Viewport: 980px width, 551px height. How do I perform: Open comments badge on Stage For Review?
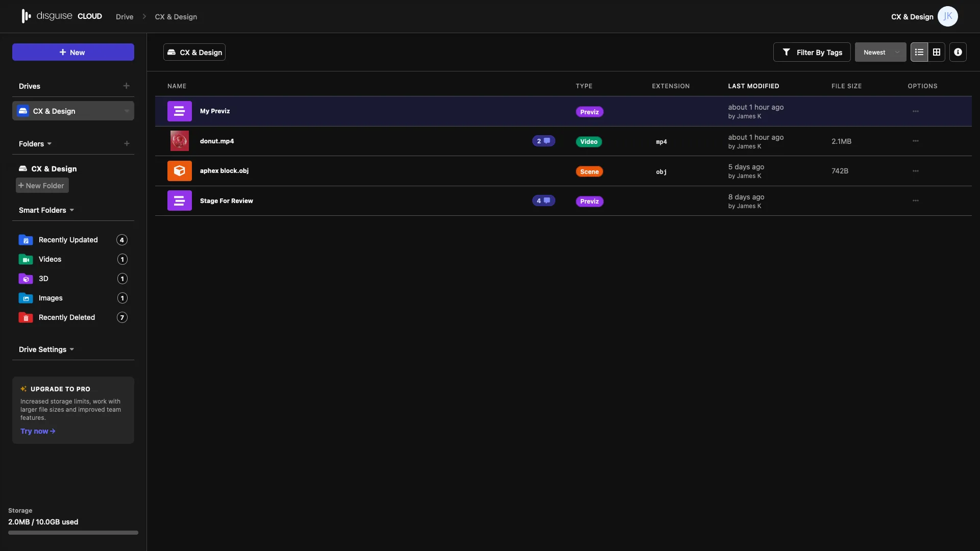click(543, 201)
